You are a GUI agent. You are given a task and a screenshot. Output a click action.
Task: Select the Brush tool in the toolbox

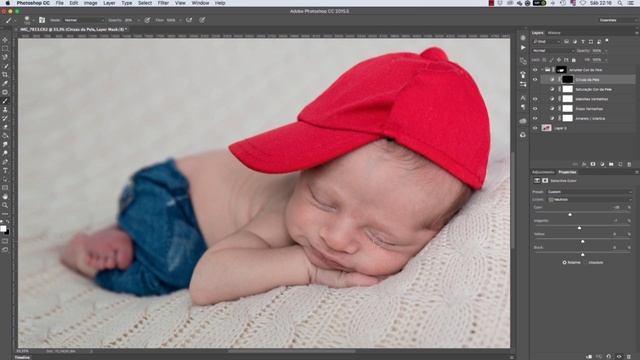(5, 101)
